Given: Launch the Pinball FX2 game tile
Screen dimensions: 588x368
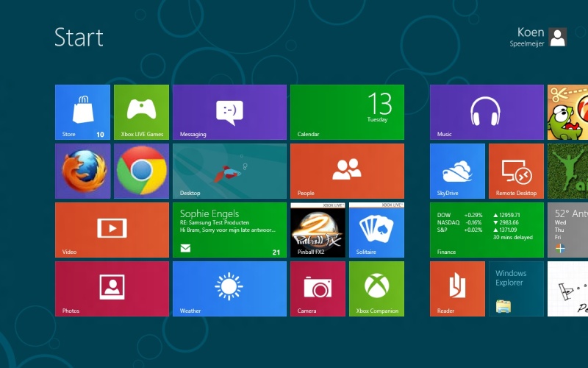Looking at the screenshot, I should pos(318,230).
